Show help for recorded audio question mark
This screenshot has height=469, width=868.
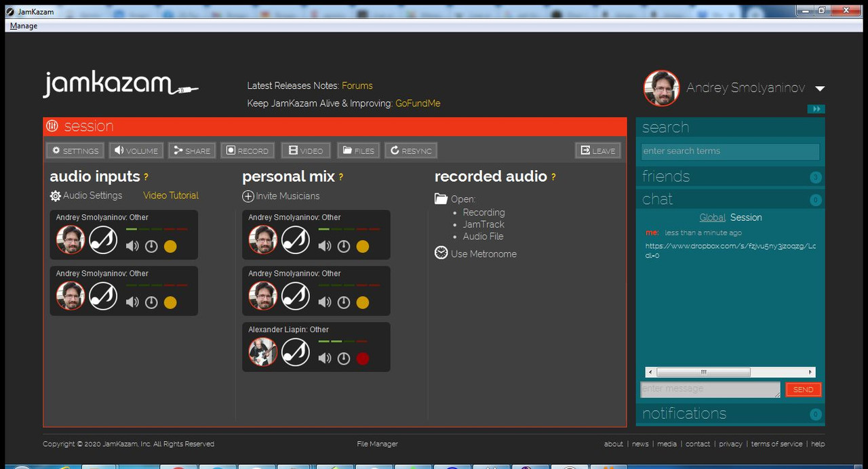(553, 178)
